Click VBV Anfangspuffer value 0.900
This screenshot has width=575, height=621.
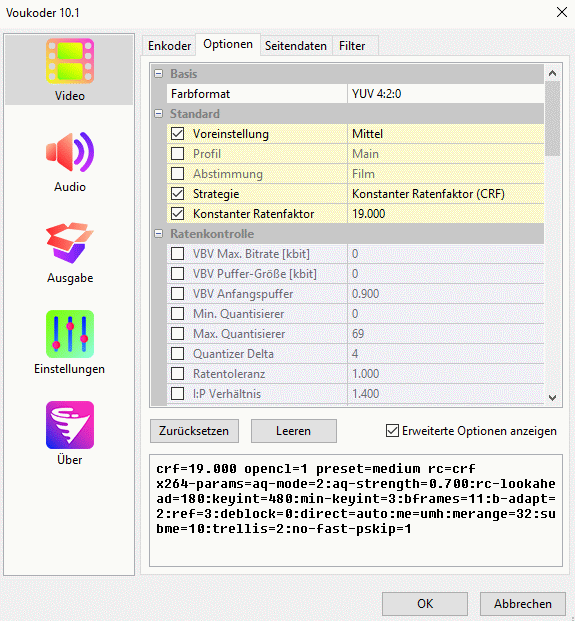[446, 293]
